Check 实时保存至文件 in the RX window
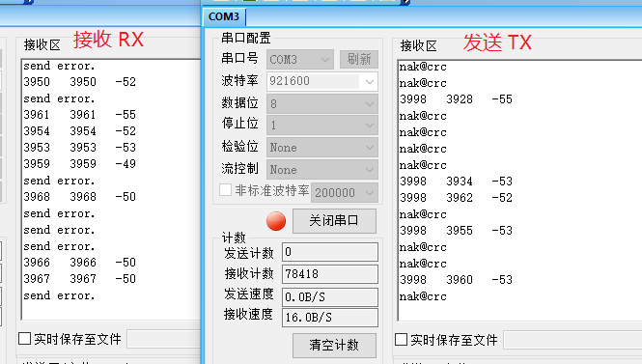Viewport: 642px width, 364px height. [24, 339]
